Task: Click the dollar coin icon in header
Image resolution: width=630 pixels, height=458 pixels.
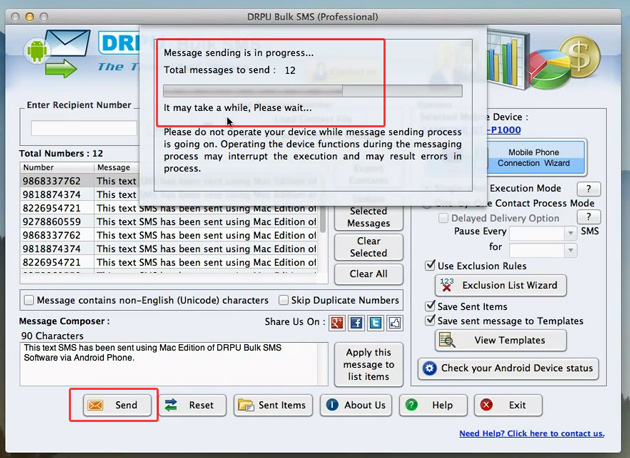Action: [581, 56]
